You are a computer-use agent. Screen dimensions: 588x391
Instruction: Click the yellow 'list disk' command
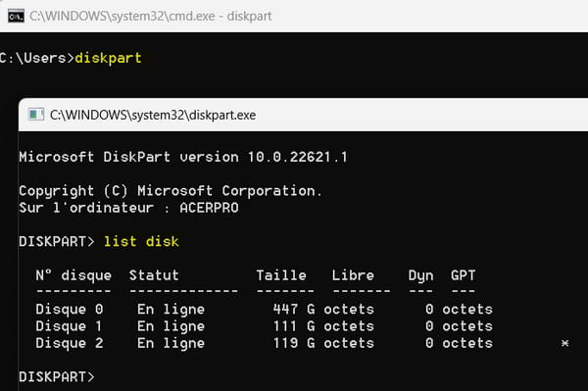point(141,241)
